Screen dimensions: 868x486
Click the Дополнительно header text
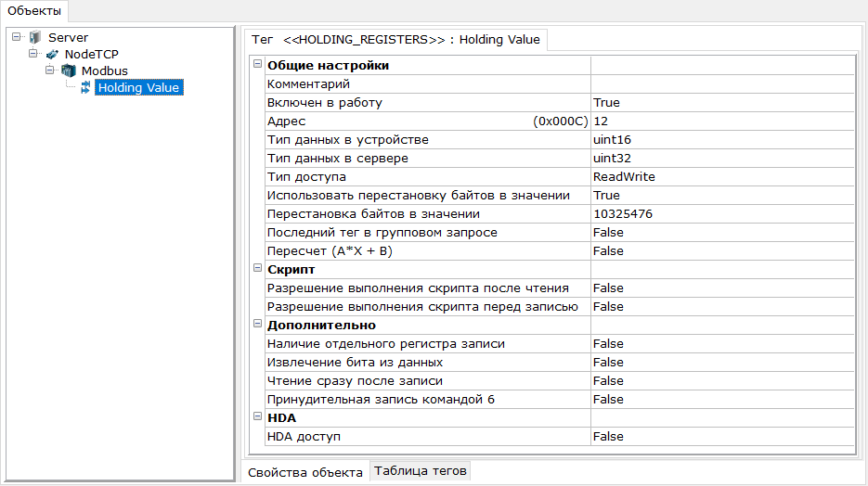pyautogui.click(x=321, y=326)
